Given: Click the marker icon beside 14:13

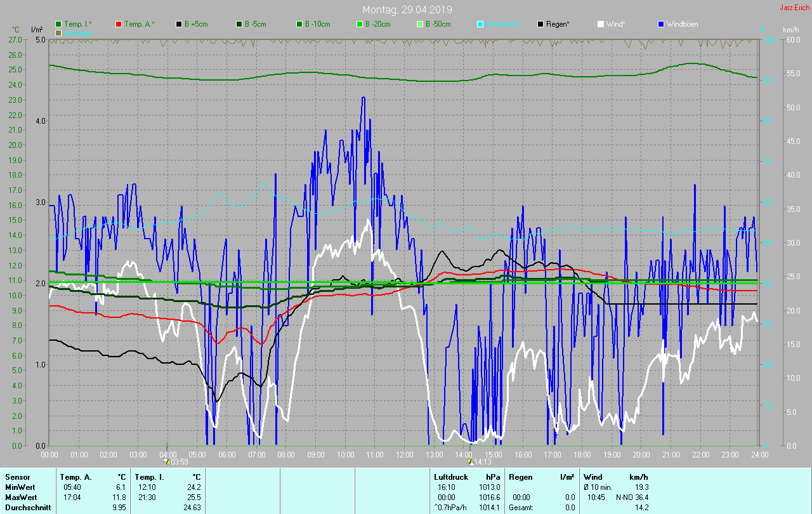Looking at the screenshot, I should pos(469,462).
